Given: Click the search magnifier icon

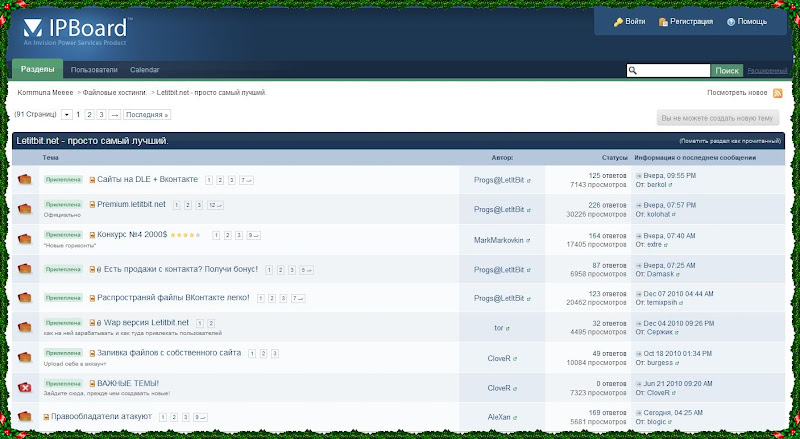Looking at the screenshot, I should [x=633, y=70].
